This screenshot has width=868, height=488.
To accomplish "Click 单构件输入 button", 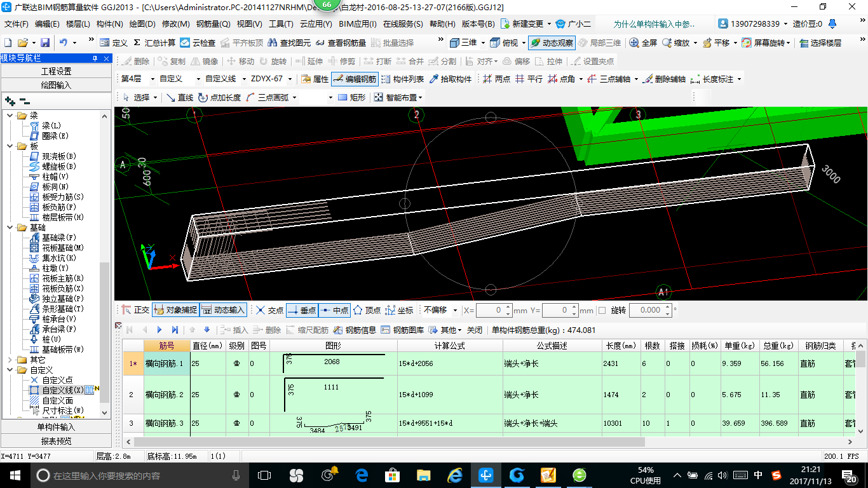I will (57, 427).
